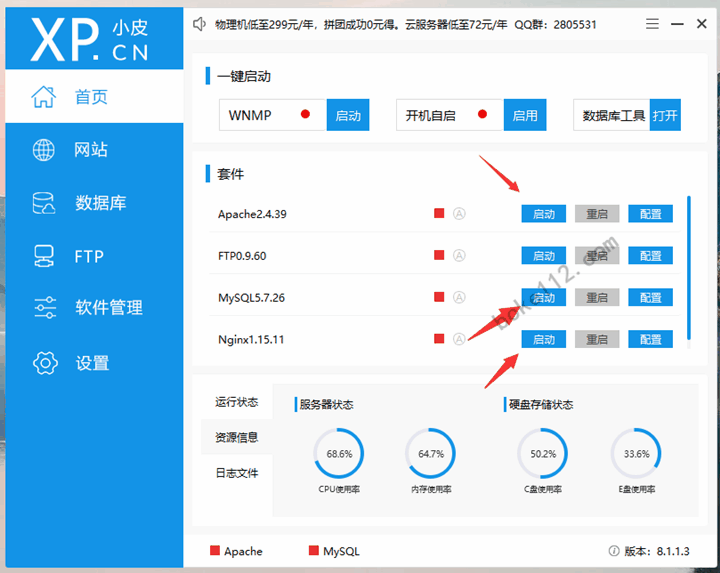
Task: Open the 首页 home sidebar item
Action: [x=94, y=96]
